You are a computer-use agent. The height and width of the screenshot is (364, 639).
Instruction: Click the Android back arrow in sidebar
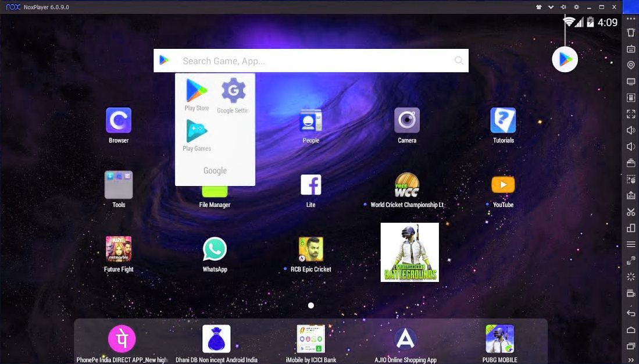(631, 313)
